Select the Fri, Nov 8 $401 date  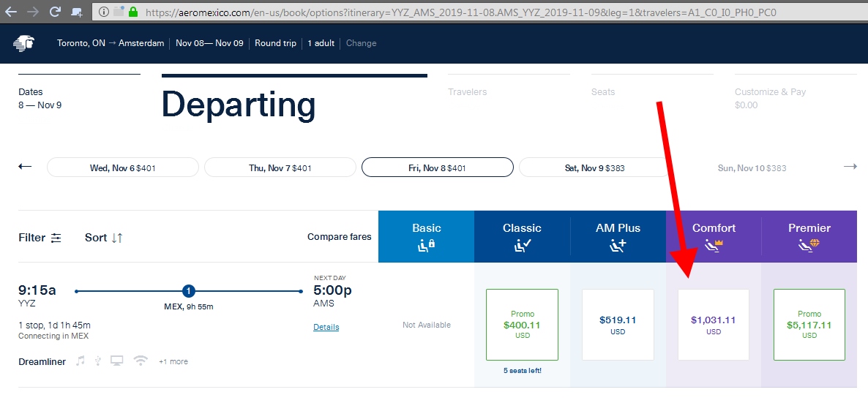coord(438,167)
